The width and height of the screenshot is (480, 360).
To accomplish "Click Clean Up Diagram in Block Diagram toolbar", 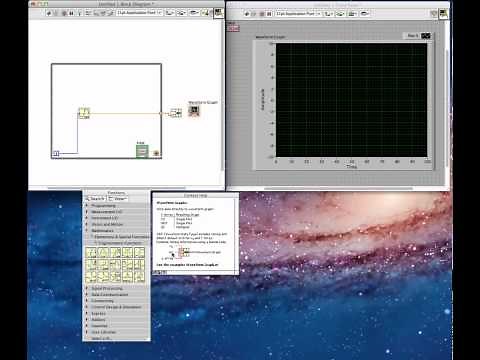I will (205, 13).
